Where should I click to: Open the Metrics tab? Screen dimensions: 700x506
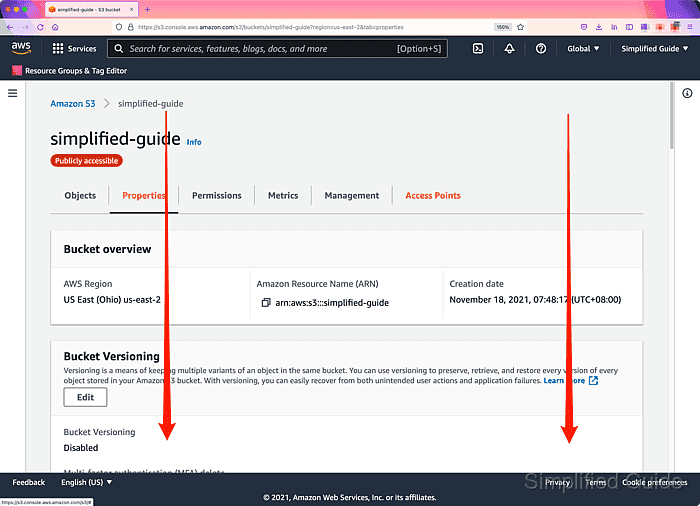point(283,196)
